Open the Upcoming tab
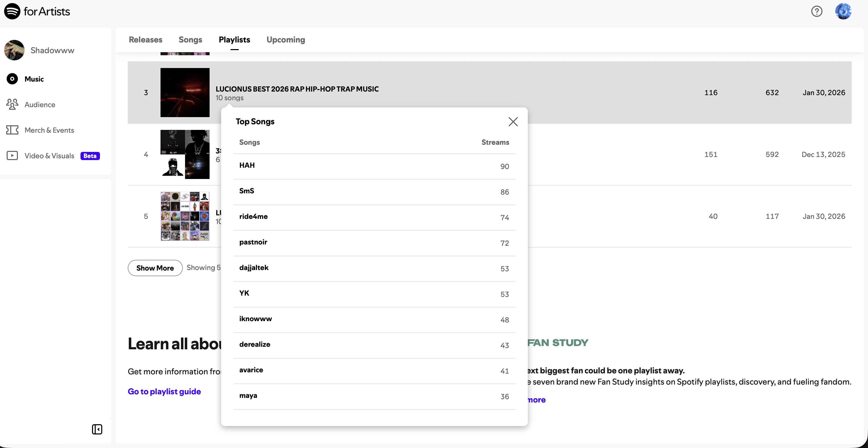This screenshot has height=448, width=868. [x=285, y=40]
